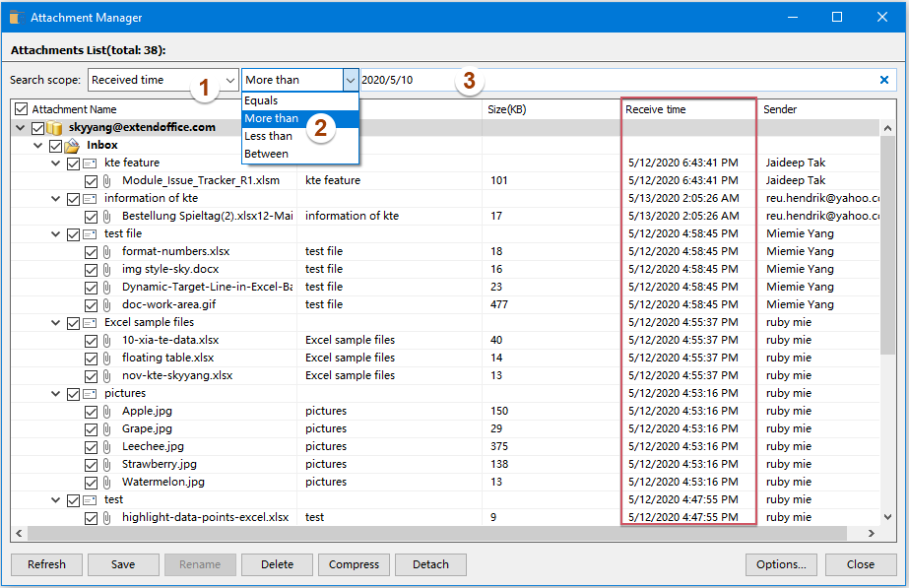Click the paperclip icon beside format-numbers.xlsx
The height and width of the screenshot is (588, 909).
coord(105,251)
